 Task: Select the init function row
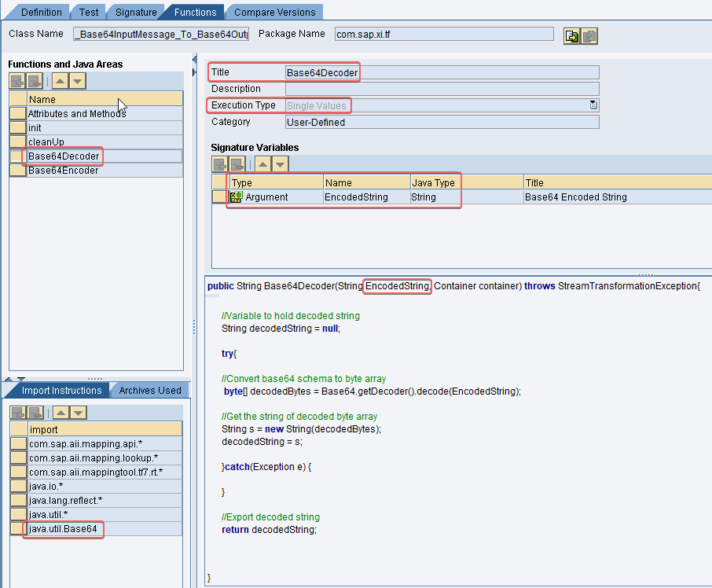point(105,127)
